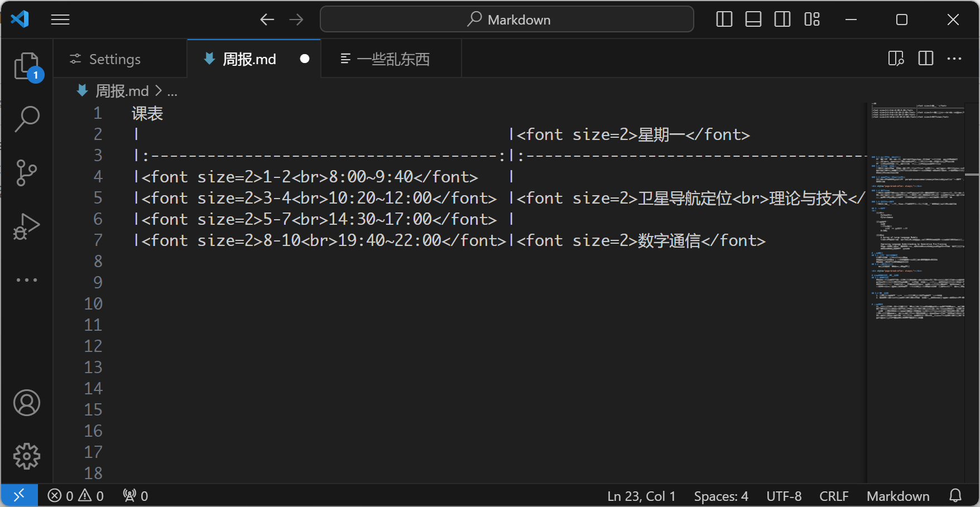This screenshot has height=507, width=980.
Task: Click the markdown file icon on 周报.md tab
Action: (x=209, y=59)
